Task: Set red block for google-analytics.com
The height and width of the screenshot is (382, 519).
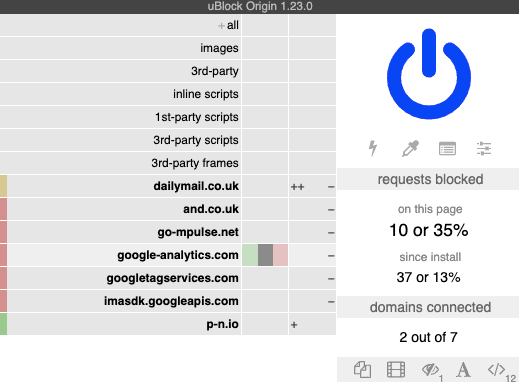Action: pyautogui.click(x=280, y=255)
